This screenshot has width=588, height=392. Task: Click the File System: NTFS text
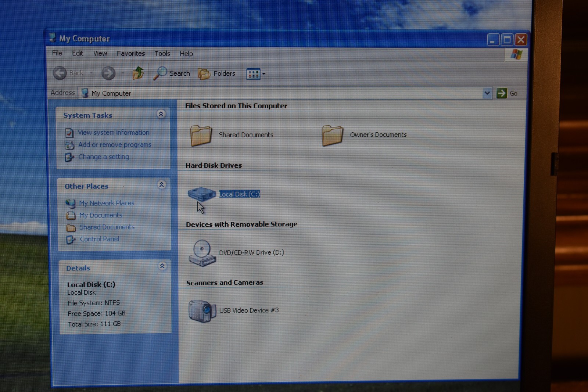point(93,303)
